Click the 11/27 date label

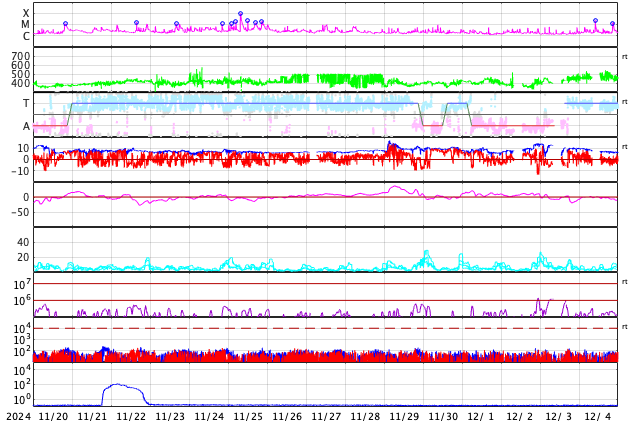326,417
